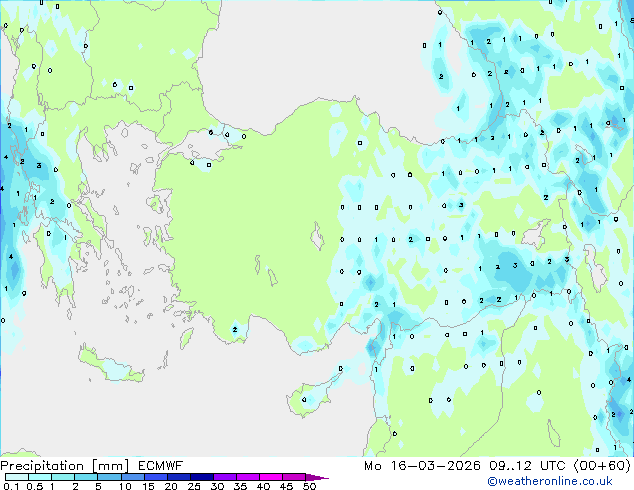Screen dimensions: 634x490
Task: Click the '[mm]' unit label
Action: (110, 466)
